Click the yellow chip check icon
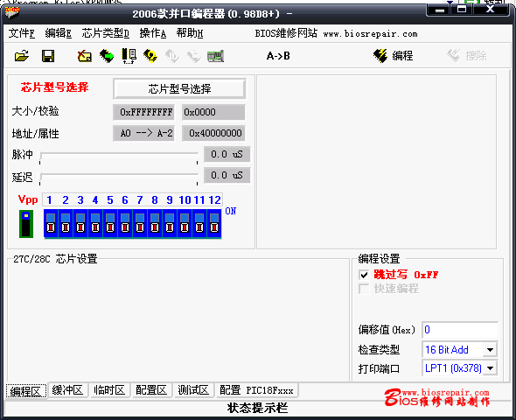Image resolution: width=516 pixels, height=420 pixels. (x=150, y=56)
